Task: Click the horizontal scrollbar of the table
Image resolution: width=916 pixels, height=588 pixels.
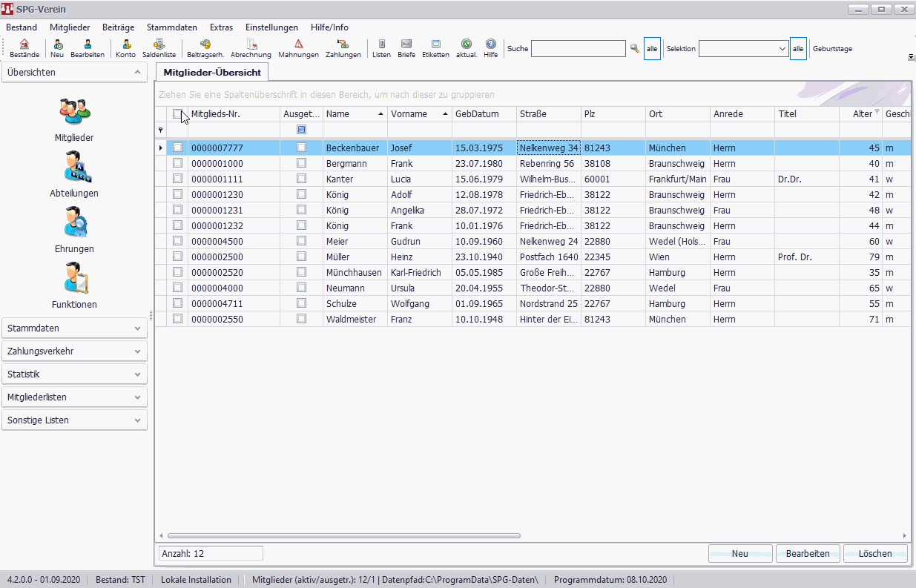Action: [344, 535]
